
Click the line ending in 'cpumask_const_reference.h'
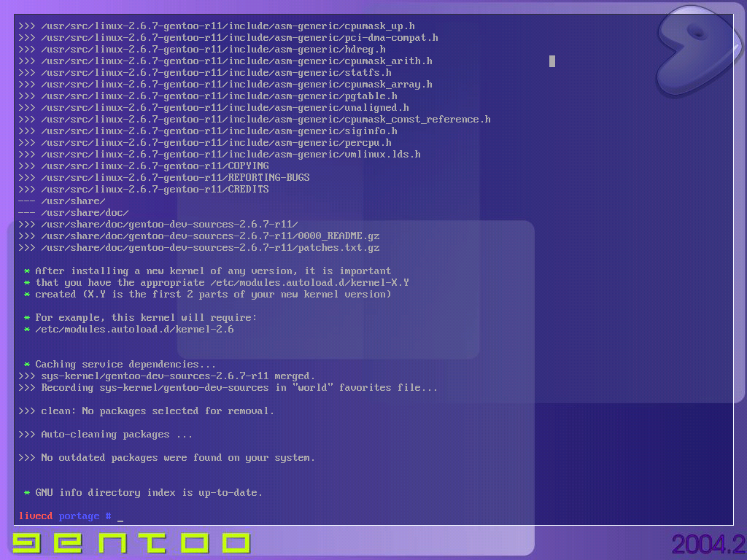[x=255, y=120]
